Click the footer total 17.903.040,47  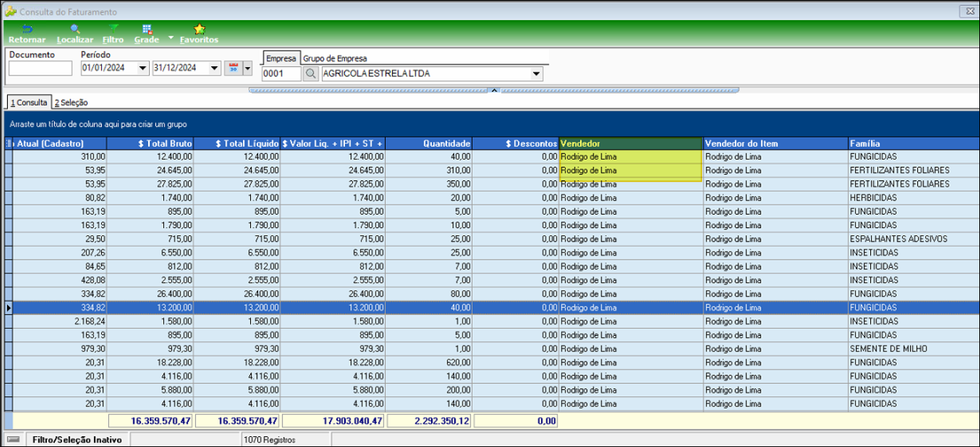pos(333,421)
